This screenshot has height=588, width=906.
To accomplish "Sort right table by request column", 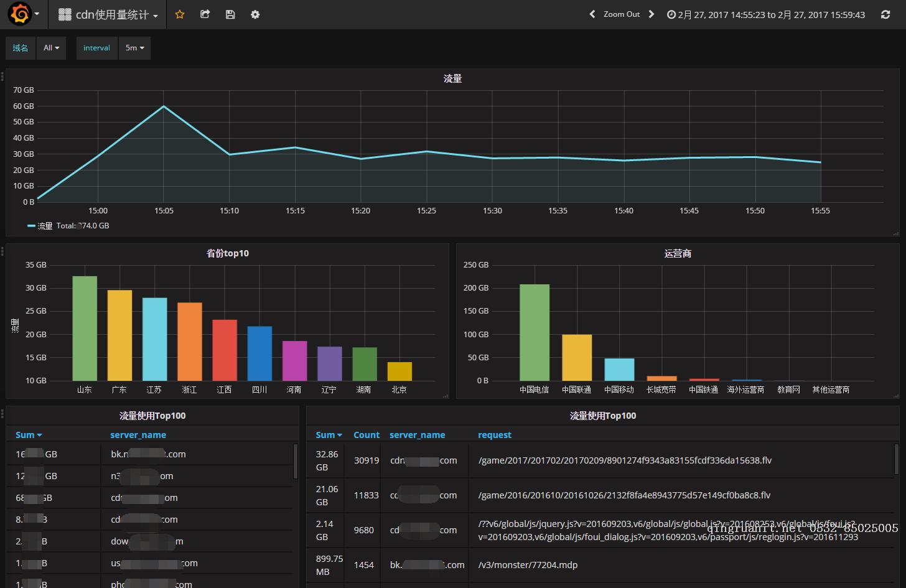I will point(495,435).
